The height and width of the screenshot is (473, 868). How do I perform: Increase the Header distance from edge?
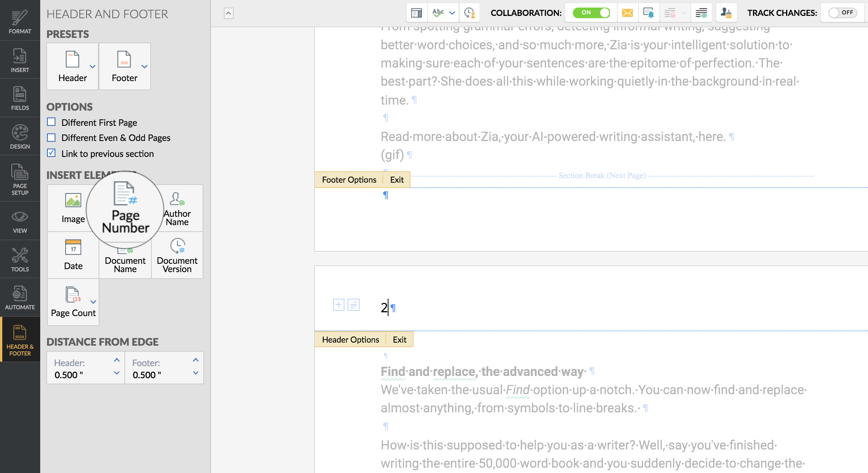(x=117, y=360)
